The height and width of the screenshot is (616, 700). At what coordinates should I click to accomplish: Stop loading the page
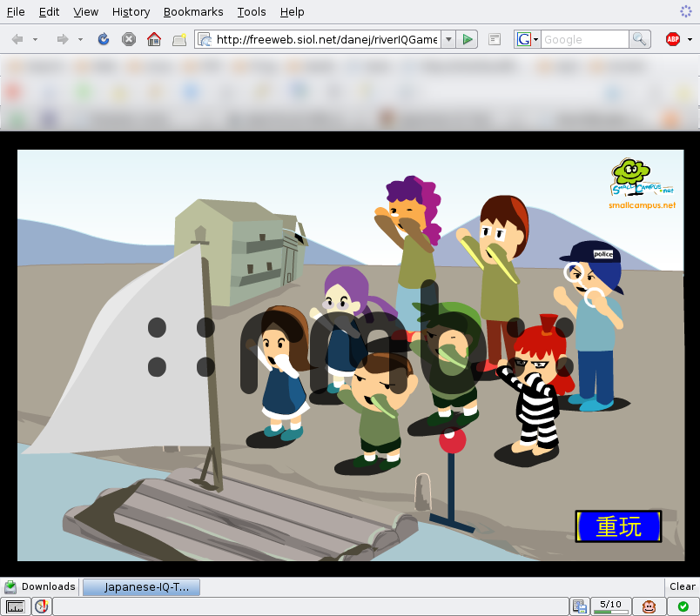pos(129,39)
